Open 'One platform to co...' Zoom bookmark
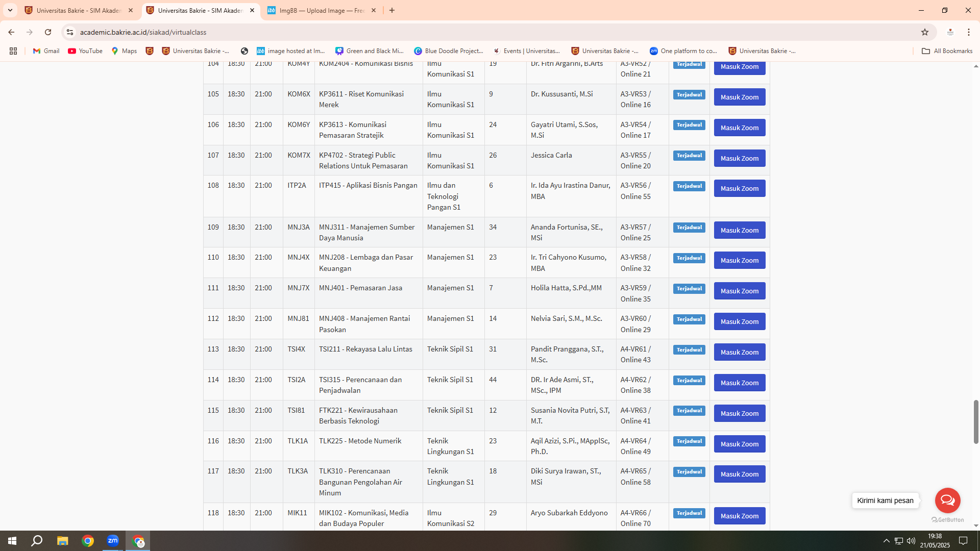Image resolution: width=980 pixels, height=551 pixels. tap(683, 51)
